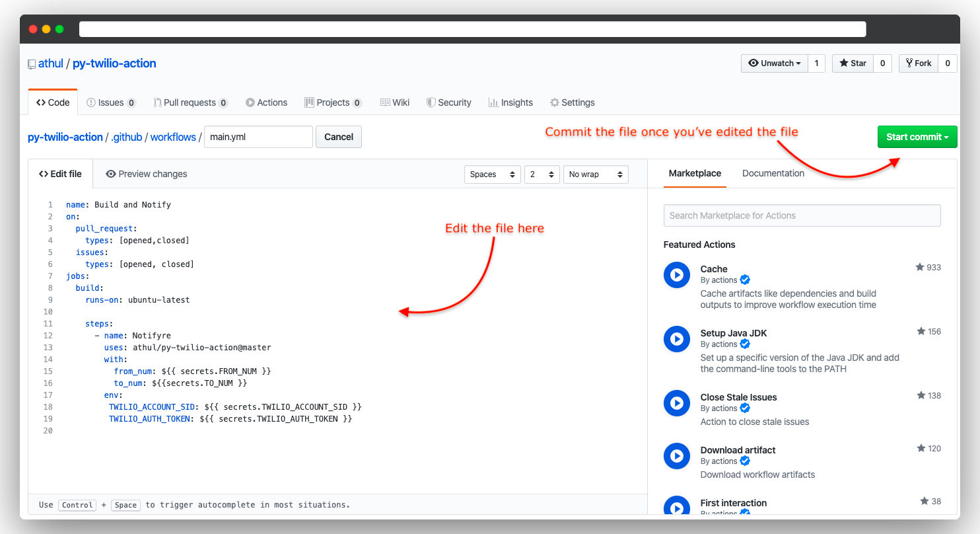Switch to the Documentation sidebar tab
Image resolution: width=980 pixels, height=534 pixels.
[x=773, y=173]
